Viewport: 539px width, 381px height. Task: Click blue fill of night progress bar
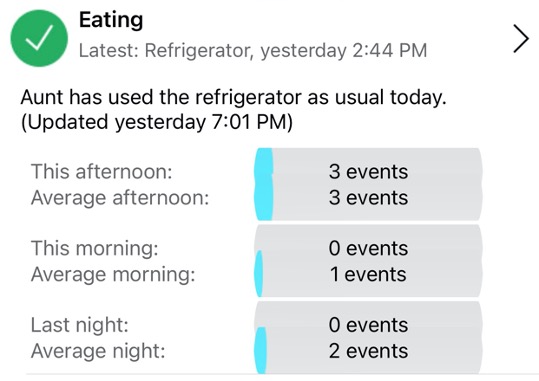pyautogui.click(x=260, y=350)
